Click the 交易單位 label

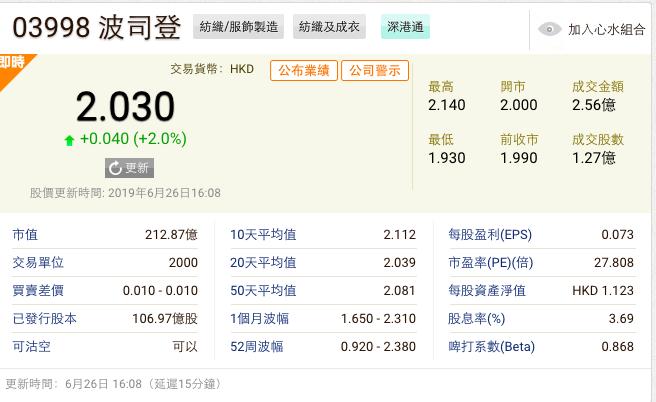(x=38, y=263)
